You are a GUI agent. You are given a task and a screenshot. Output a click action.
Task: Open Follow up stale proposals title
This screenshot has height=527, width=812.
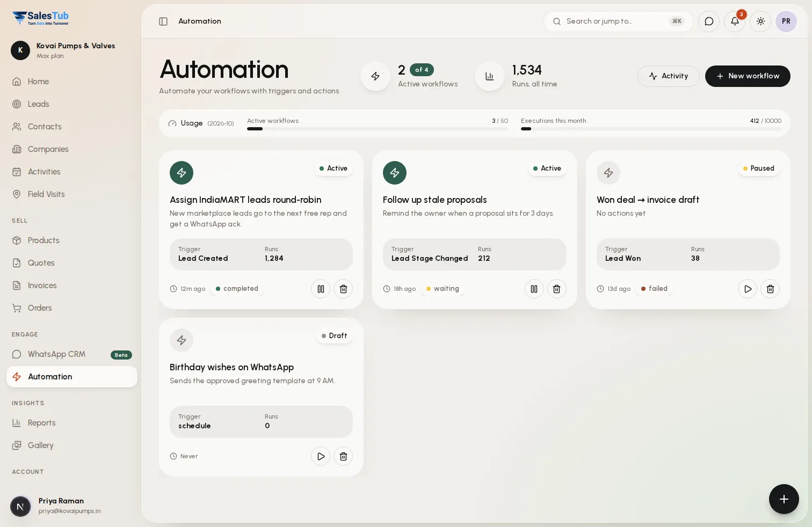pyautogui.click(x=435, y=200)
